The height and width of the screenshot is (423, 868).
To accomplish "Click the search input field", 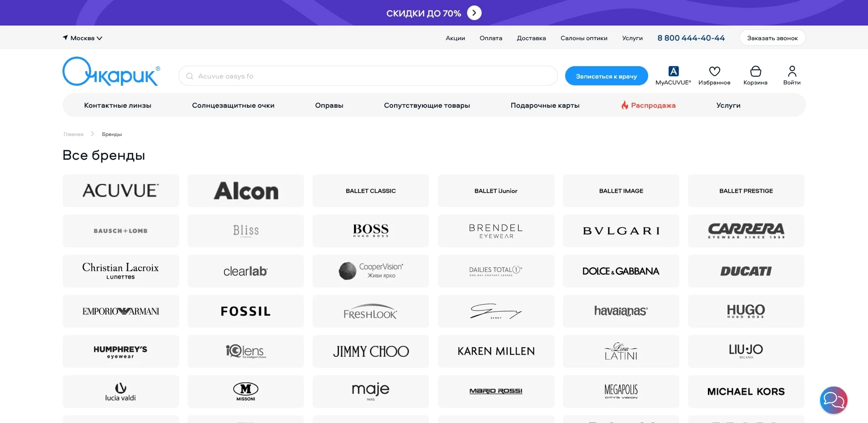I will [368, 76].
